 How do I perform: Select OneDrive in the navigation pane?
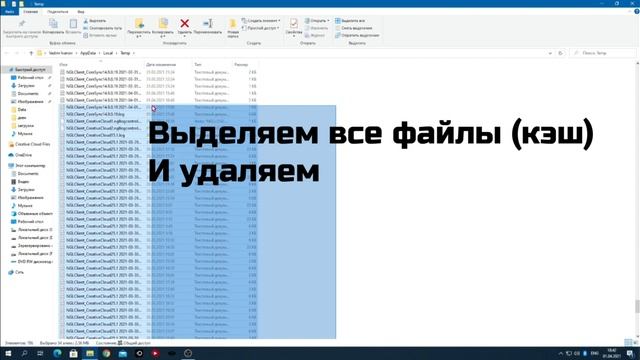(x=20, y=155)
